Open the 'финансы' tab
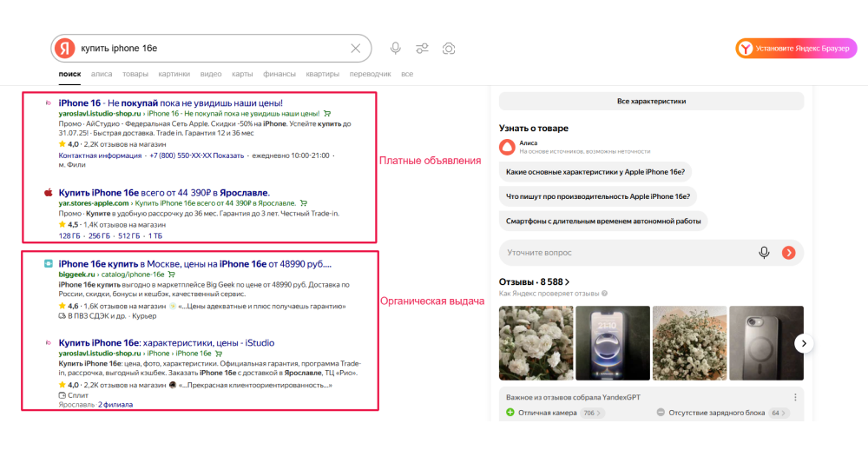The image size is (868, 450). click(279, 74)
